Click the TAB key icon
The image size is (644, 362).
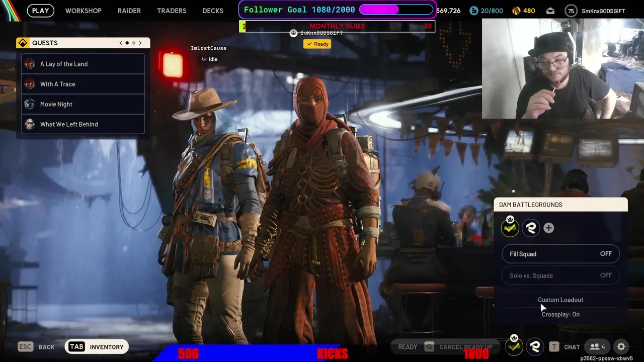[76, 346]
